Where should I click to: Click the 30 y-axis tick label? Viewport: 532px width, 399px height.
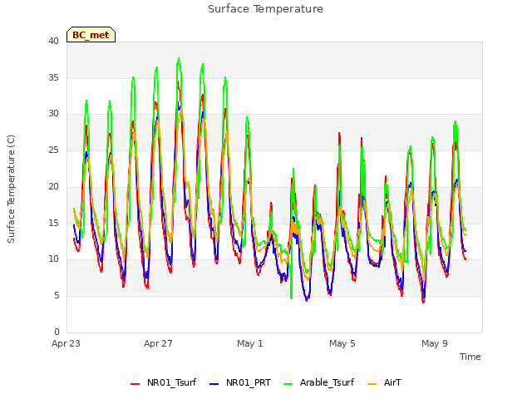pyautogui.click(x=53, y=114)
